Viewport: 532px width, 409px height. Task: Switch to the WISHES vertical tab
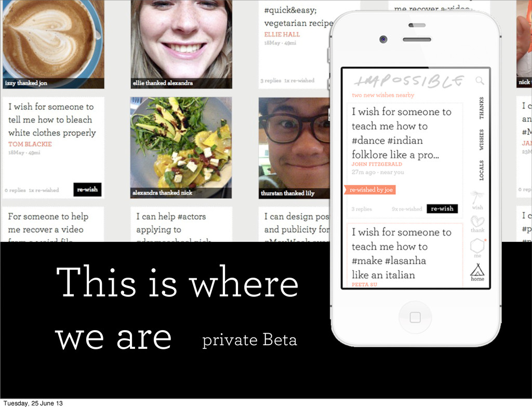481,140
